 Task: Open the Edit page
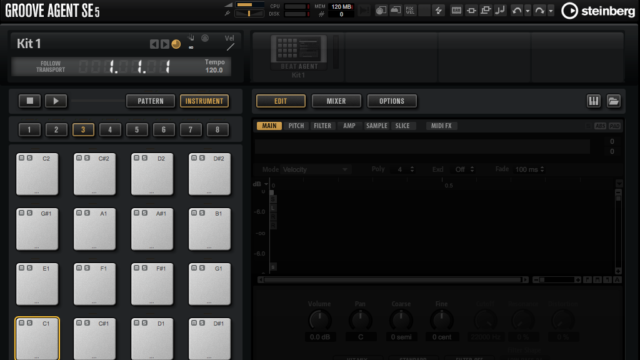click(x=281, y=101)
